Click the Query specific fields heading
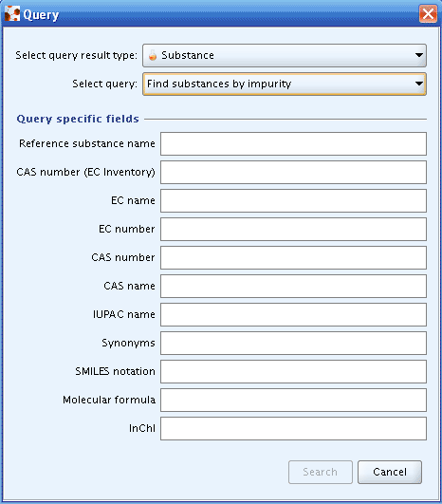The height and width of the screenshot is (504, 442). pyautogui.click(x=78, y=119)
